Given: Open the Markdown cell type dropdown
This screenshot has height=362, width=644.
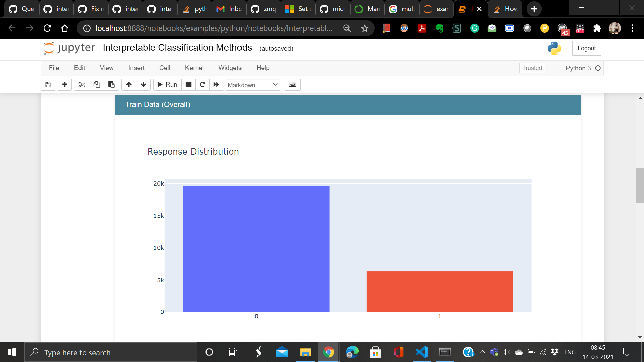Looking at the screenshot, I should click(x=253, y=85).
